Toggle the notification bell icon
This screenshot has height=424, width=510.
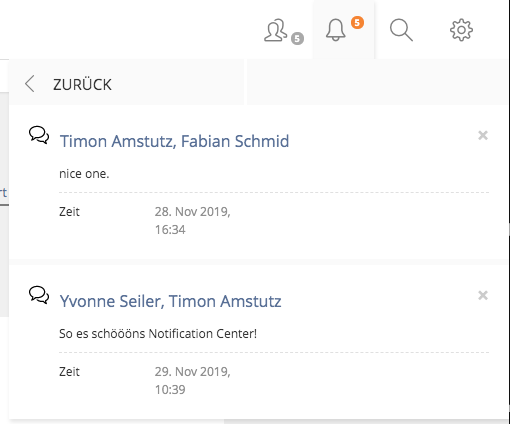(x=335, y=30)
